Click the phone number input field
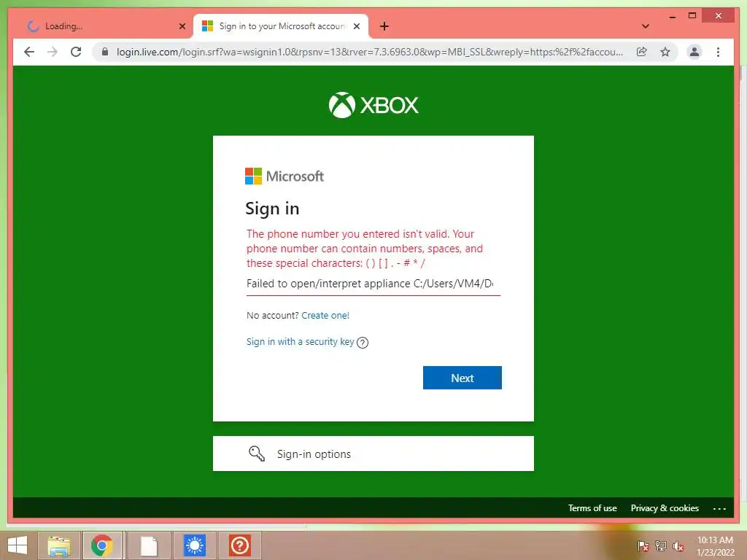The height and width of the screenshot is (560, 747). pos(373,284)
